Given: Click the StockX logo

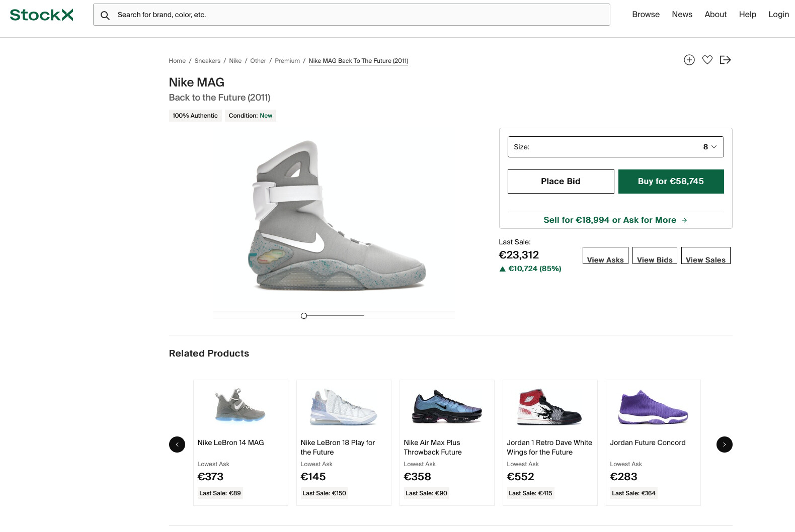Looking at the screenshot, I should point(41,15).
